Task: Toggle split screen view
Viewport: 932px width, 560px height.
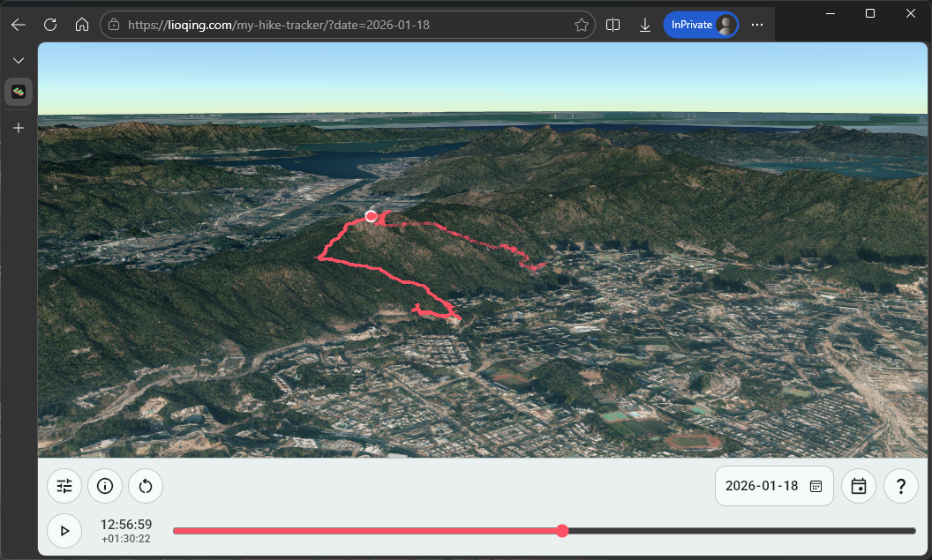Action: 613,25
